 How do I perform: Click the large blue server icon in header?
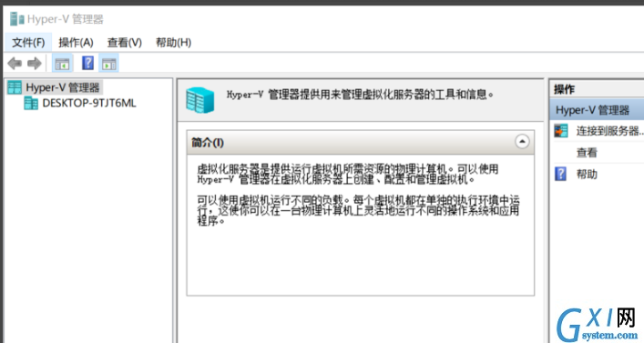(x=200, y=100)
